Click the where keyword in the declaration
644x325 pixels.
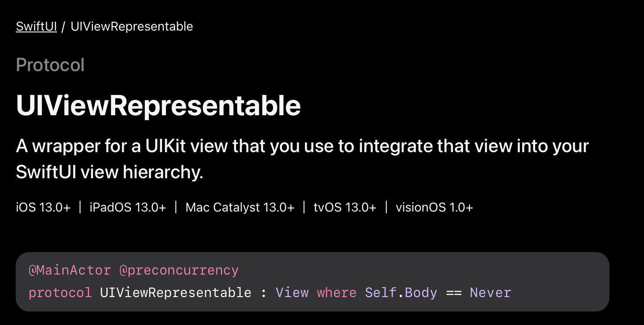click(x=337, y=293)
